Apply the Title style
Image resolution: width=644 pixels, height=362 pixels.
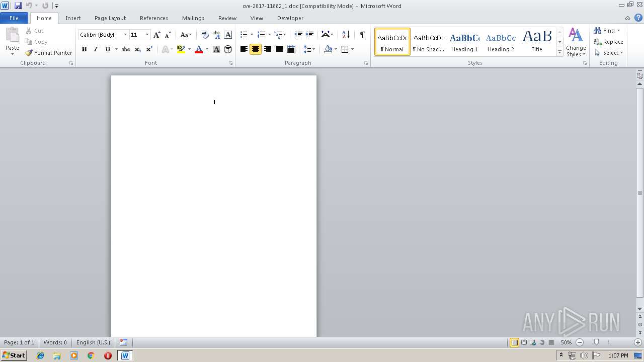tap(537, 42)
